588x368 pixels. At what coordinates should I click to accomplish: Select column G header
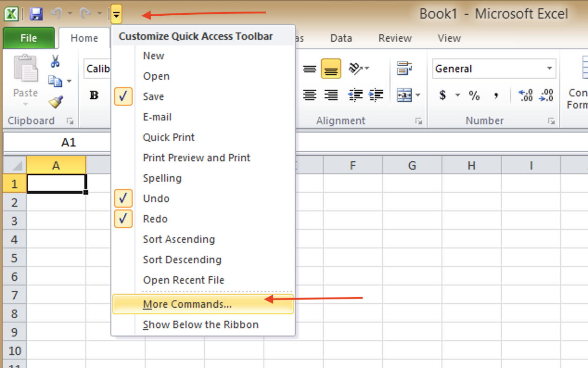(x=412, y=165)
